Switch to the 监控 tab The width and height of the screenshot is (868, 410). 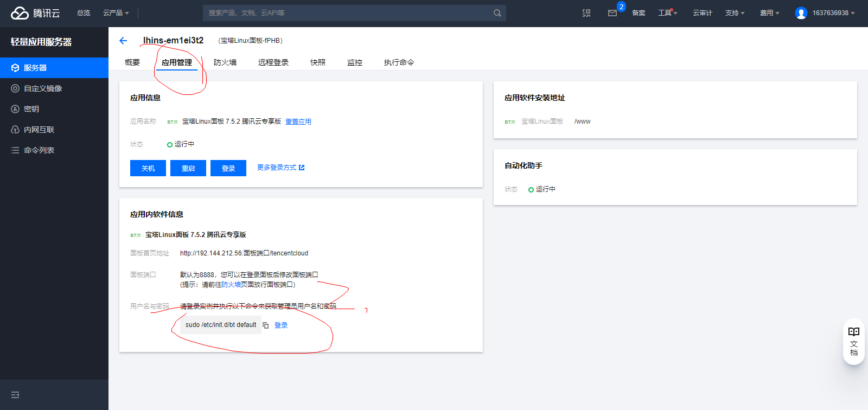(x=355, y=62)
